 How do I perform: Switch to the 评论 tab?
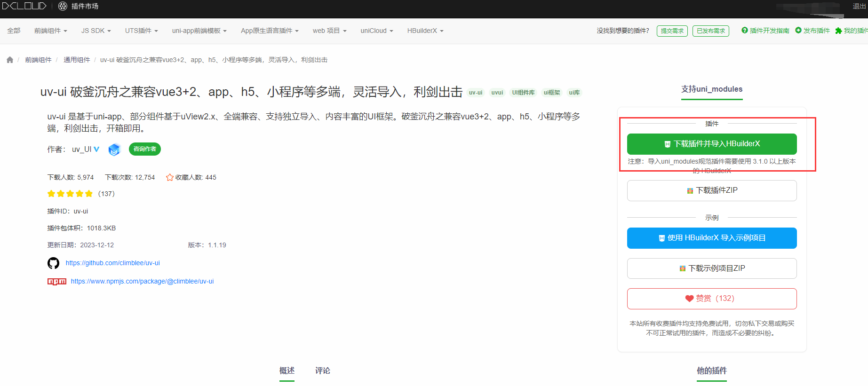(323, 370)
